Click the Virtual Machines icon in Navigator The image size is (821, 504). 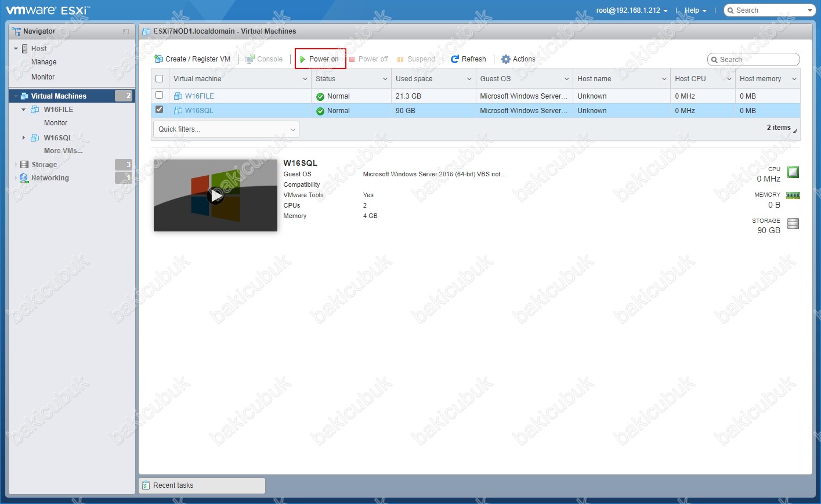(x=25, y=96)
